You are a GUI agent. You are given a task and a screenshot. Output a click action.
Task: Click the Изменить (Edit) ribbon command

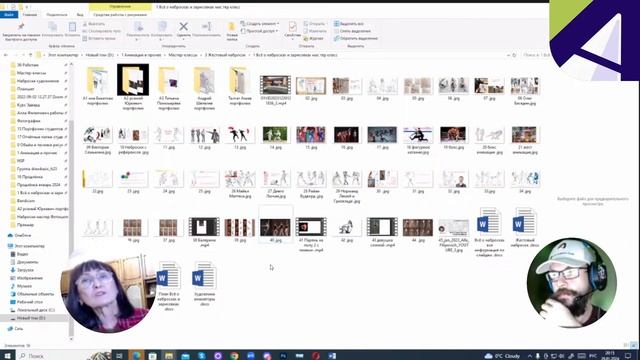314,31
